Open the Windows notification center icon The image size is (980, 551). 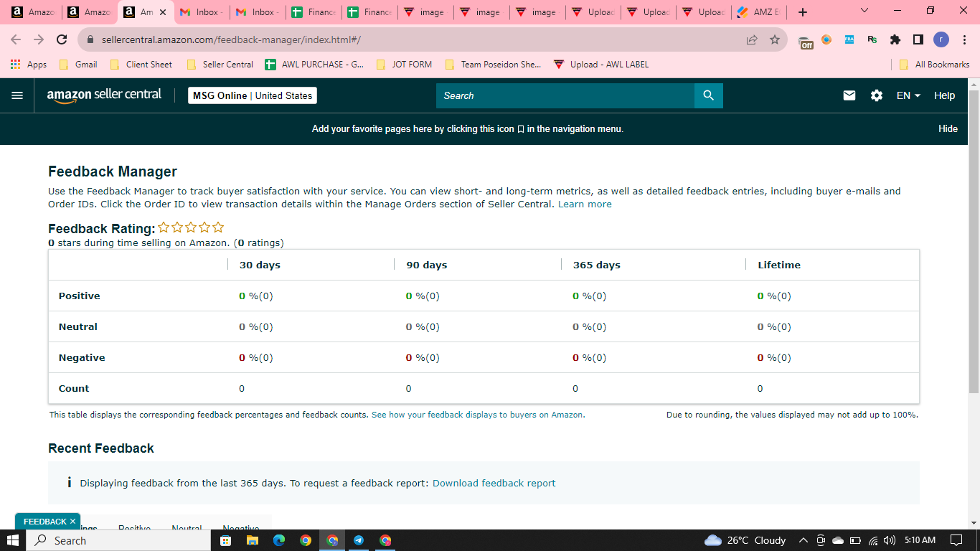pos(956,540)
